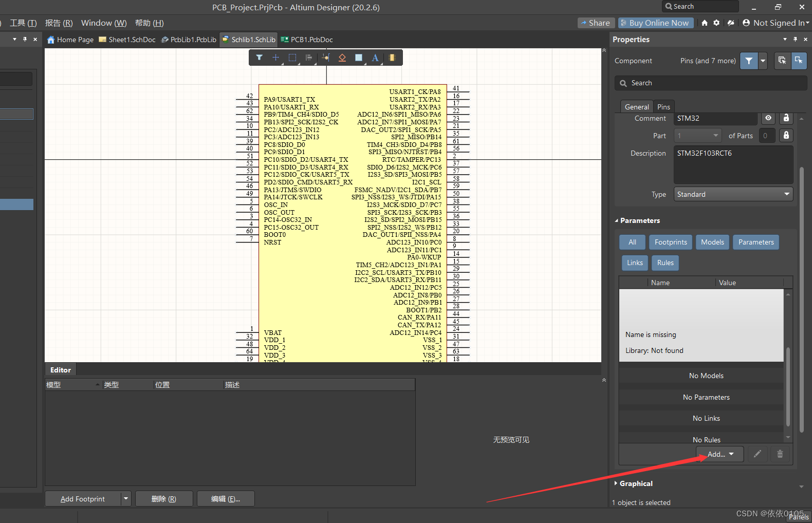
Task: Click the Share button
Action: pyautogui.click(x=596, y=23)
